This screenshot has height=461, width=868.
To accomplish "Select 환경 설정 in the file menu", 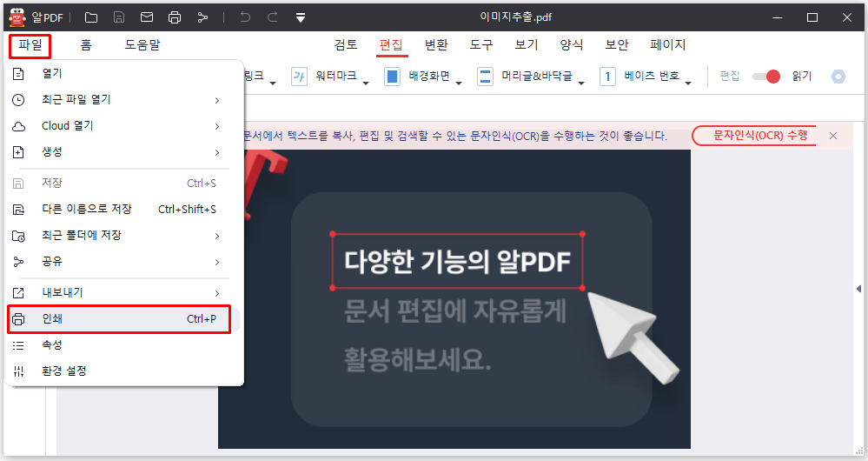I will tap(124, 371).
